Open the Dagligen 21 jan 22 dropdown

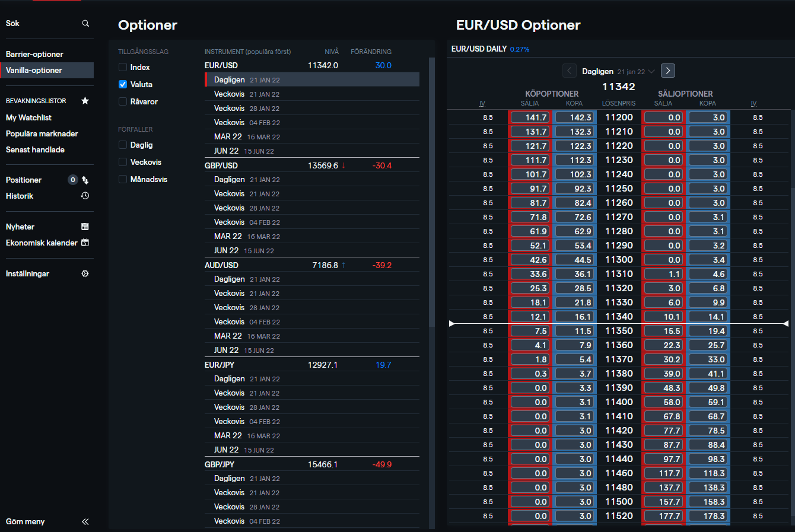(x=618, y=71)
